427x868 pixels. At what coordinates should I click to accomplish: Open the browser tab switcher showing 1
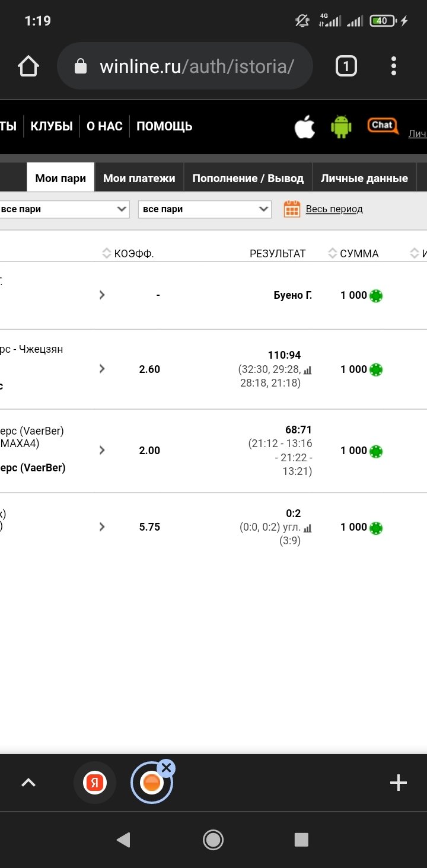coord(346,66)
